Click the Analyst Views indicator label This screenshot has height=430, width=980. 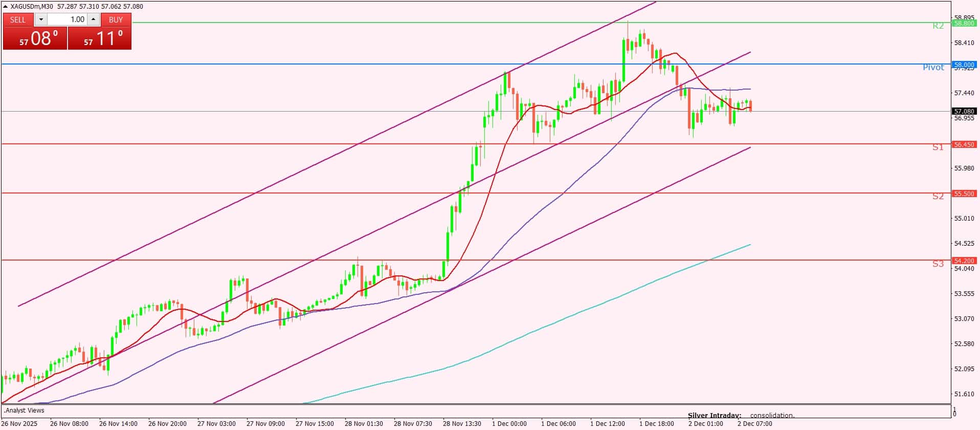coord(24,410)
